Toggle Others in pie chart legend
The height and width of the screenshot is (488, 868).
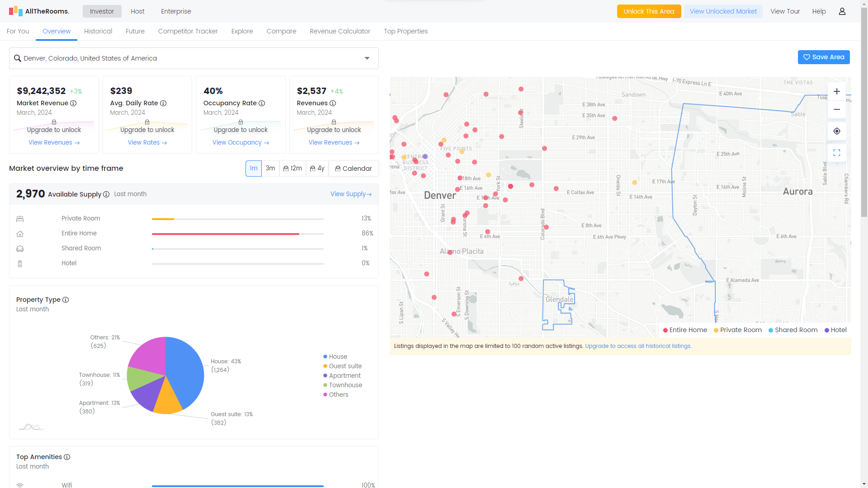click(335, 394)
